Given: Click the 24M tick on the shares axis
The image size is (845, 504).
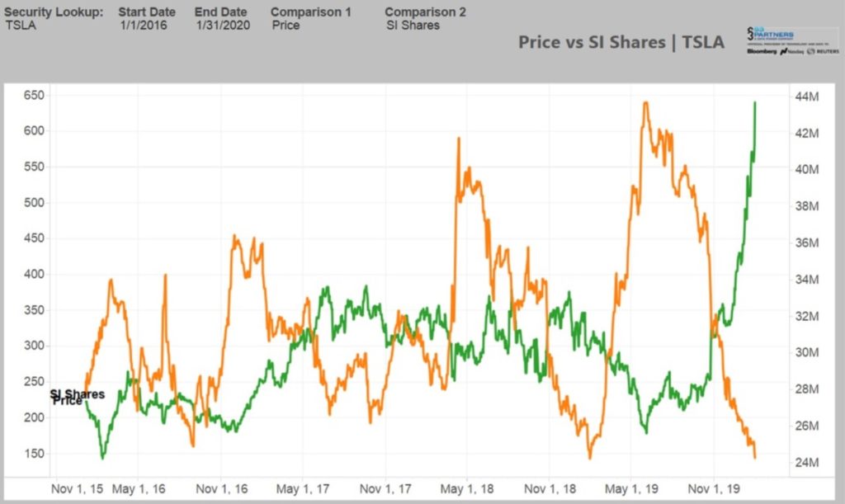Looking at the screenshot, I should (x=807, y=463).
